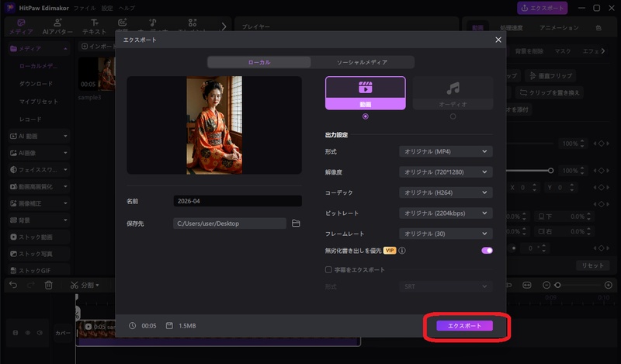This screenshot has height=364, width=621.
Task: Open the ファイル menu
Action: pos(85,8)
